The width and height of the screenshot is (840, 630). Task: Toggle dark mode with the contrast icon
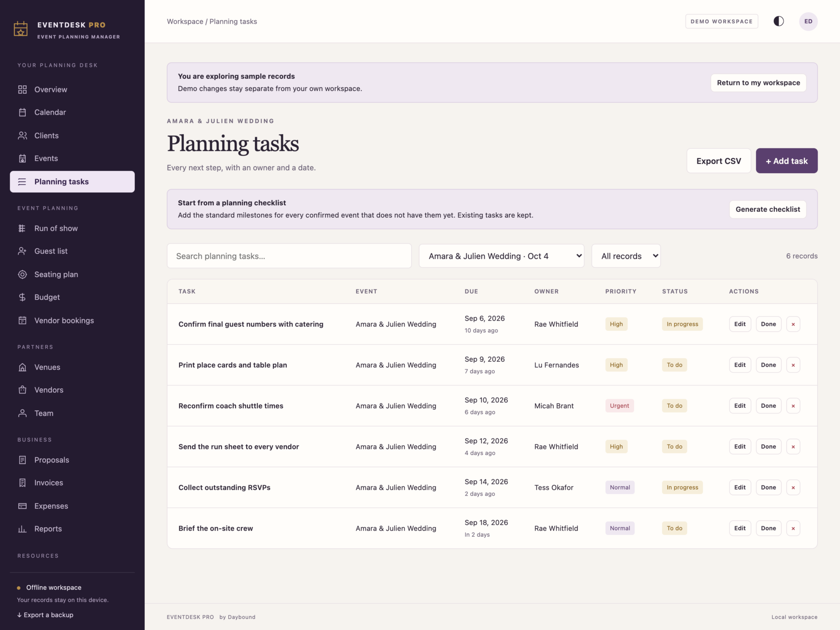click(x=778, y=21)
